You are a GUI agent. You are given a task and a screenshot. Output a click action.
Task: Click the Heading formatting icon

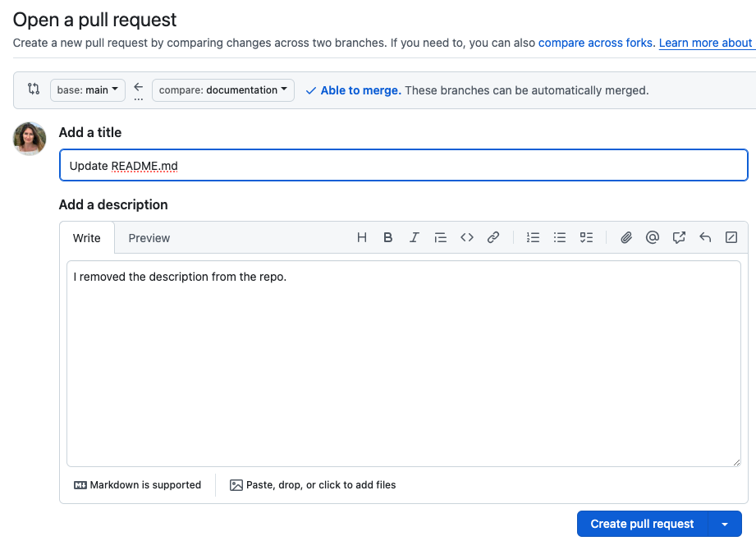(362, 238)
